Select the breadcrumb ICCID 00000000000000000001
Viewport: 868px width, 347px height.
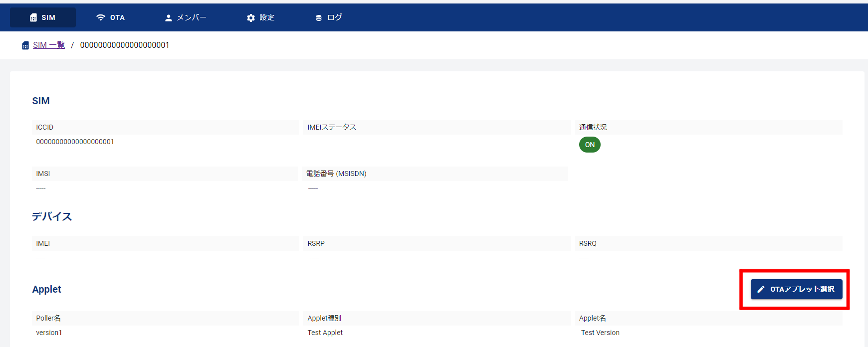pos(125,45)
